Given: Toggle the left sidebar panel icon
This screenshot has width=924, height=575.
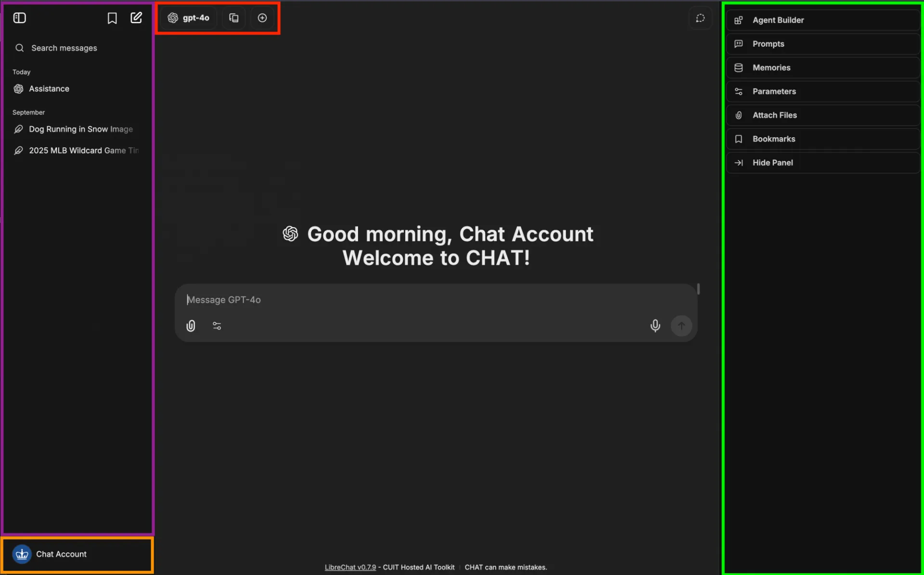Looking at the screenshot, I should 20,18.
